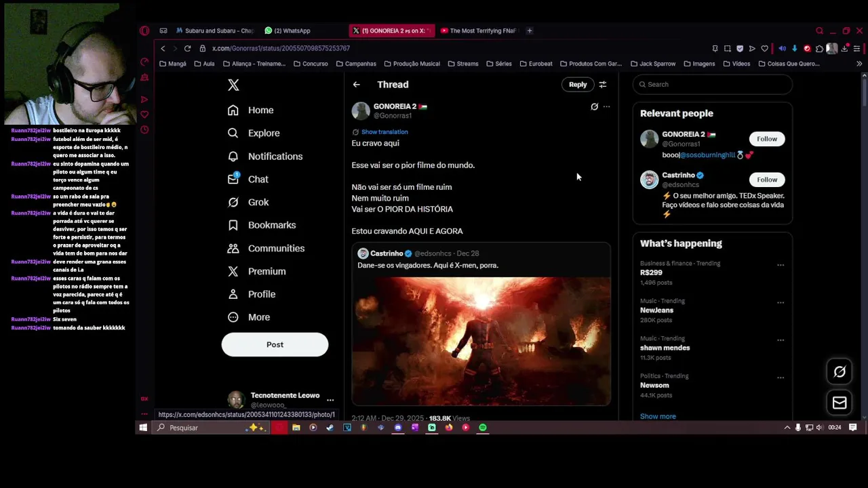This screenshot has width=868, height=488.
Task: Open Home in X sidebar
Action: (251, 110)
